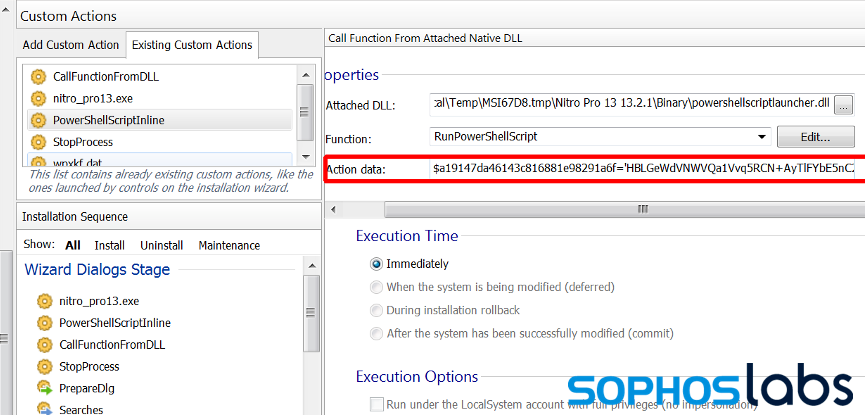Image resolution: width=865 pixels, height=415 pixels.
Task: Select CallFunctionFromDLL in Existing Custom Actions list
Action: [x=106, y=77]
